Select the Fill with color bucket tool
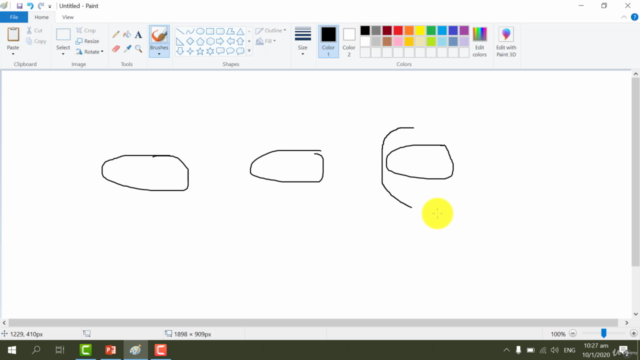The height and width of the screenshot is (360, 640). (127, 35)
